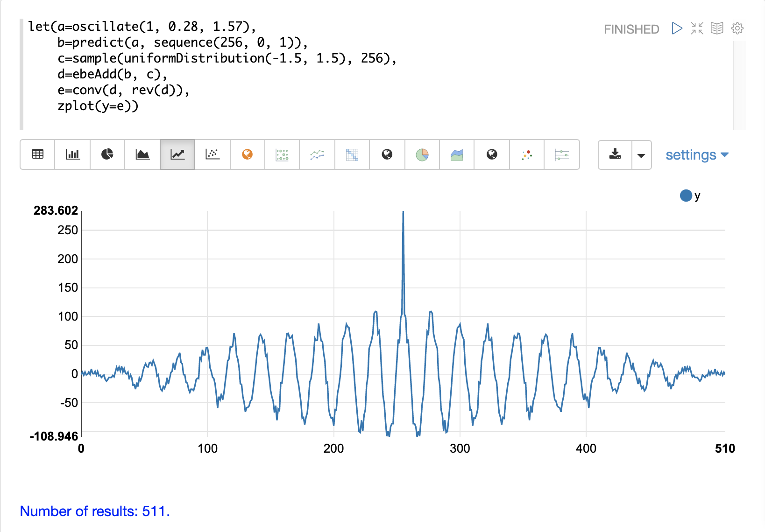Switch to table view
The width and height of the screenshot is (765, 532).
[x=37, y=154]
